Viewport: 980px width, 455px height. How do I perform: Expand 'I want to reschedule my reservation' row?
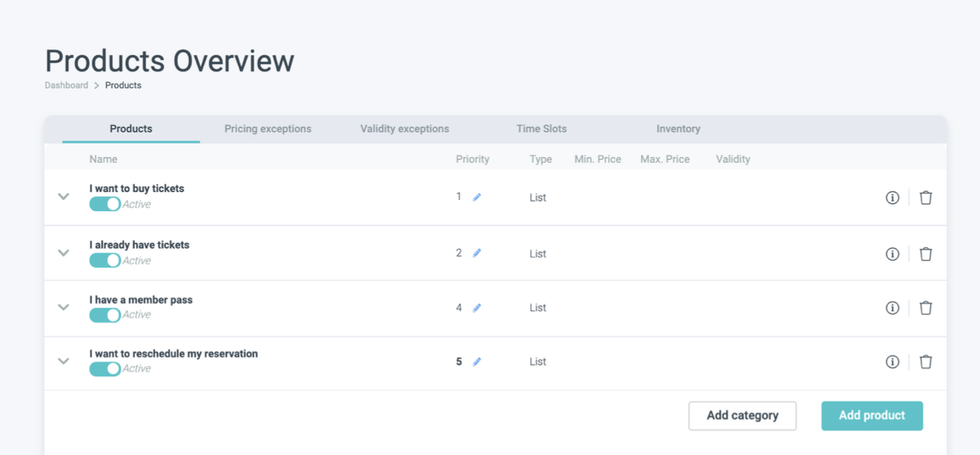64,362
